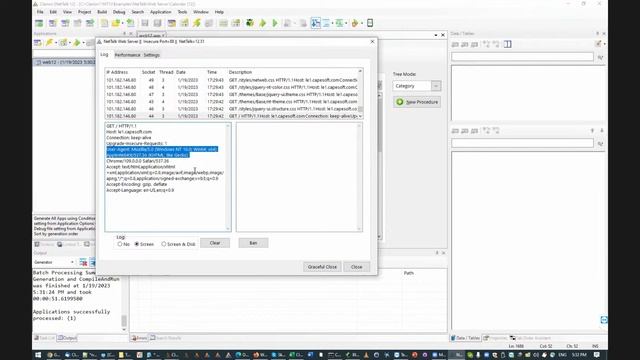Click the speech bubble notification icon in system tray

[597, 355]
